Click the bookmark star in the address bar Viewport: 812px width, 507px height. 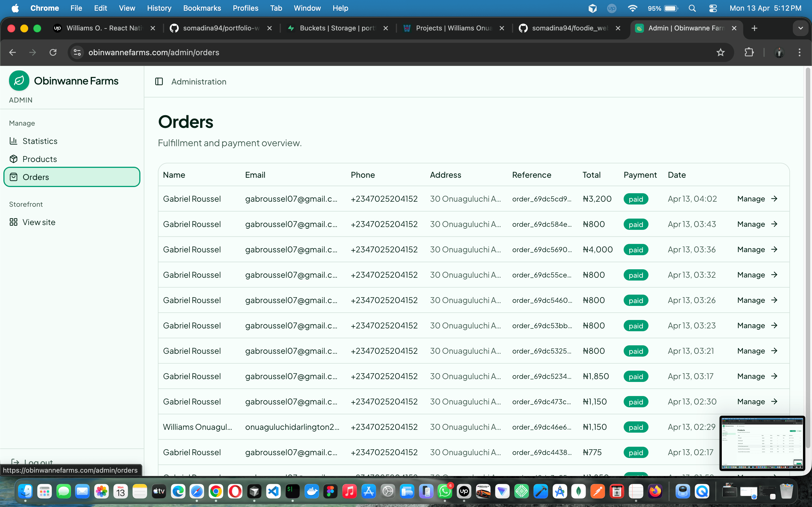(x=721, y=52)
